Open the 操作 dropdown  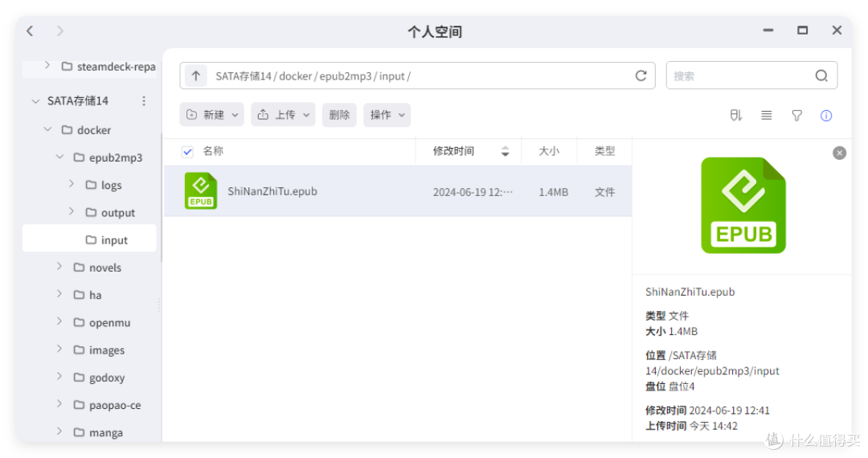click(x=387, y=114)
